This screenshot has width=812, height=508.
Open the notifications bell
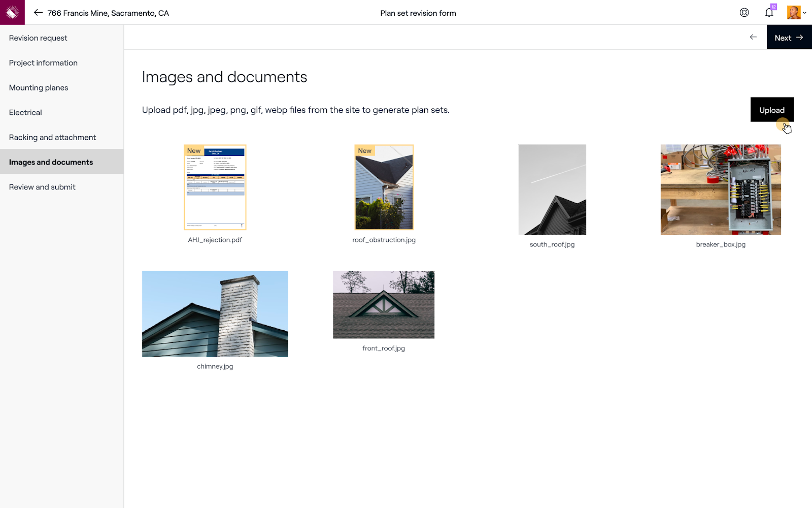coord(769,13)
